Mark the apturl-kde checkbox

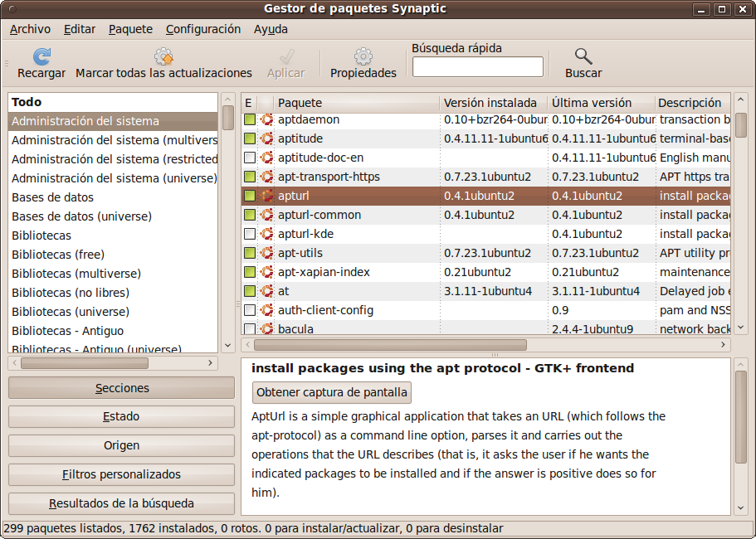click(249, 234)
